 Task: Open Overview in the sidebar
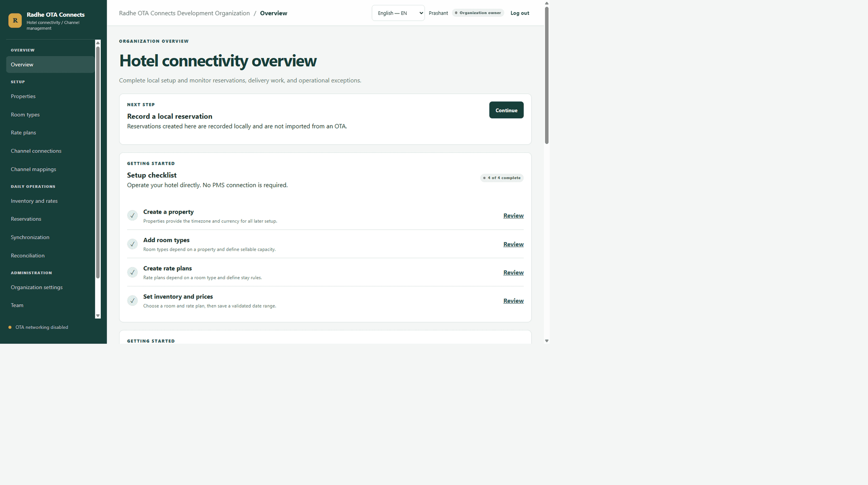pyautogui.click(x=50, y=65)
